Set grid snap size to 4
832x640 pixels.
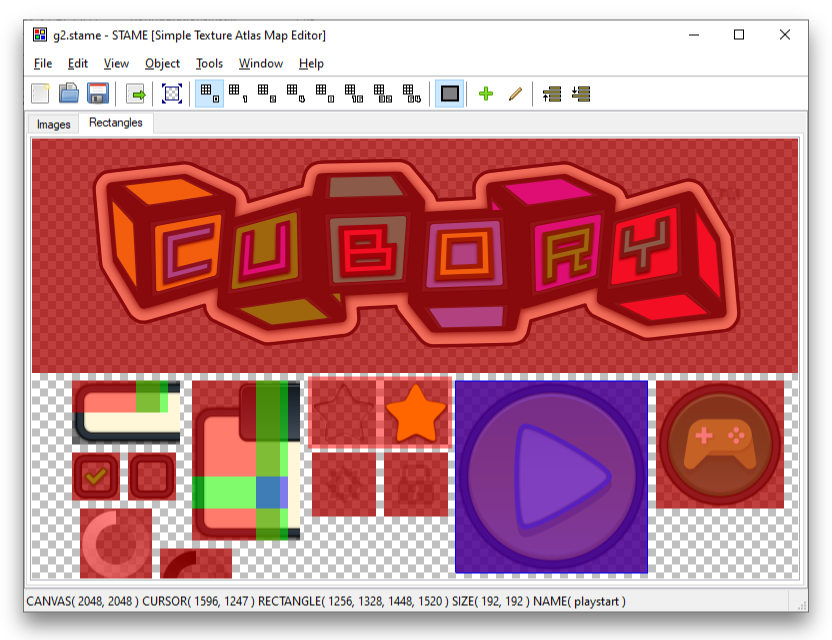coord(296,93)
